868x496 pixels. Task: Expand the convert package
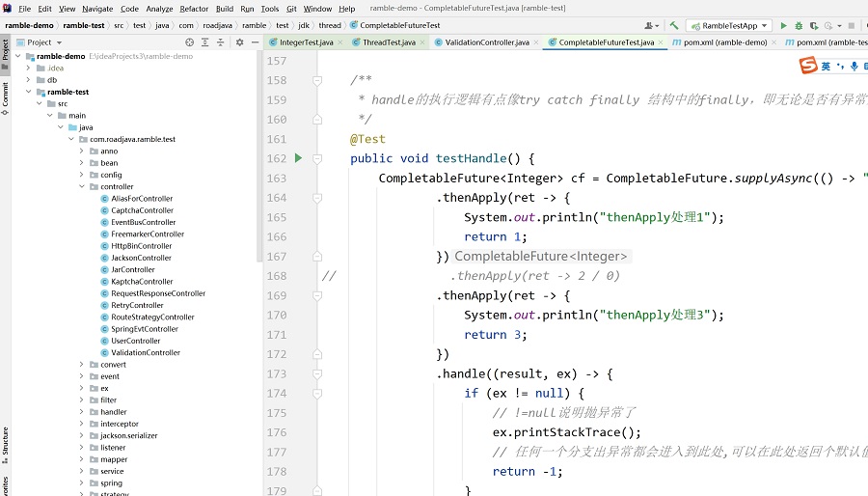pos(81,364)
